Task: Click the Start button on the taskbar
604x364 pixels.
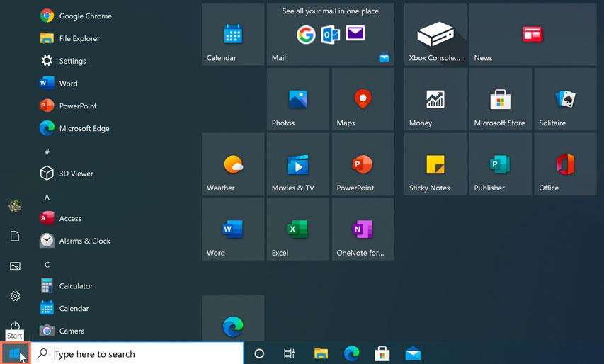Action: tap(15, 353)
